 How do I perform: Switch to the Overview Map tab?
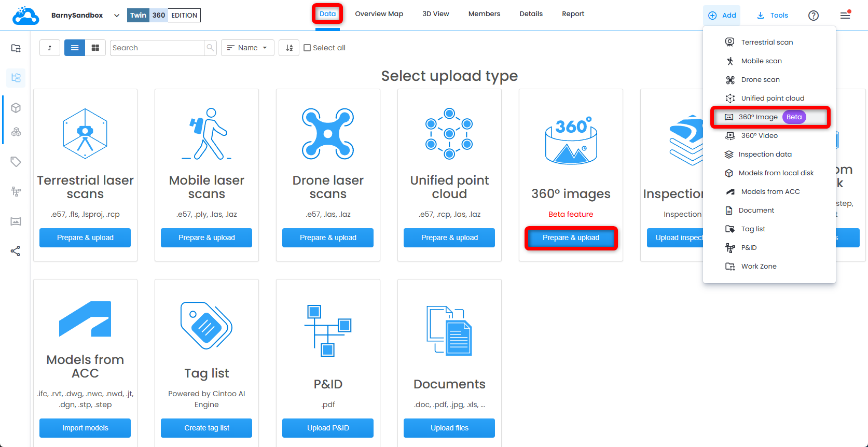(x=379, y=14)
